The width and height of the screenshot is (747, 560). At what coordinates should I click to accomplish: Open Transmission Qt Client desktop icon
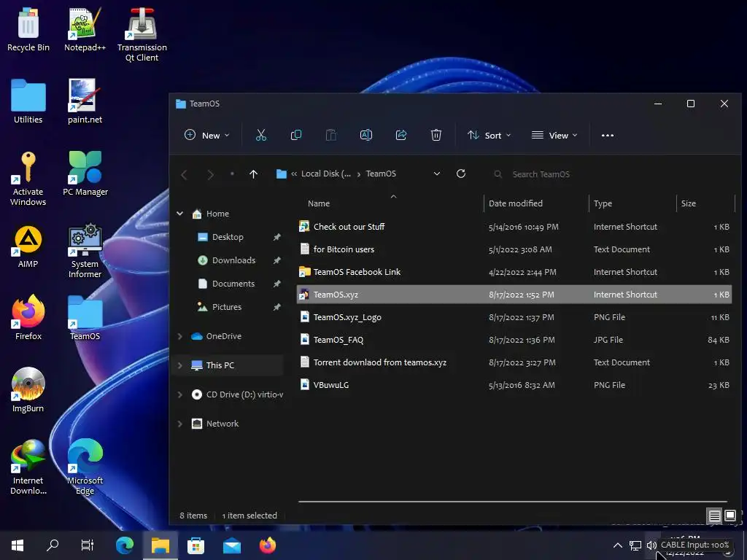click(142, 34)
